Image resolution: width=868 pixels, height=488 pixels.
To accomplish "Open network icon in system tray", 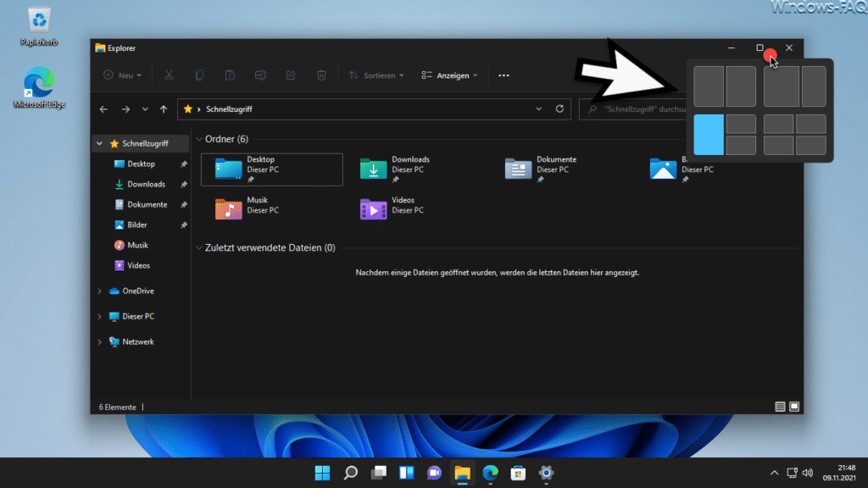I will 793,473.
